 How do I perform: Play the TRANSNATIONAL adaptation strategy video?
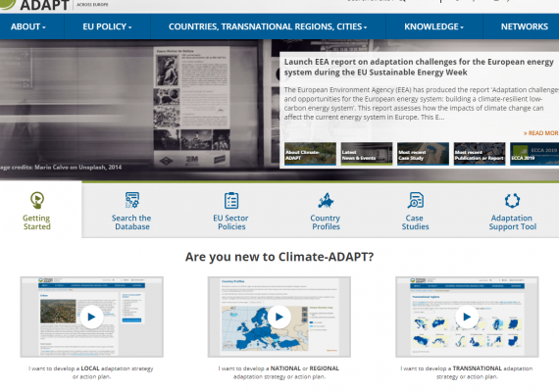point(467,317)
